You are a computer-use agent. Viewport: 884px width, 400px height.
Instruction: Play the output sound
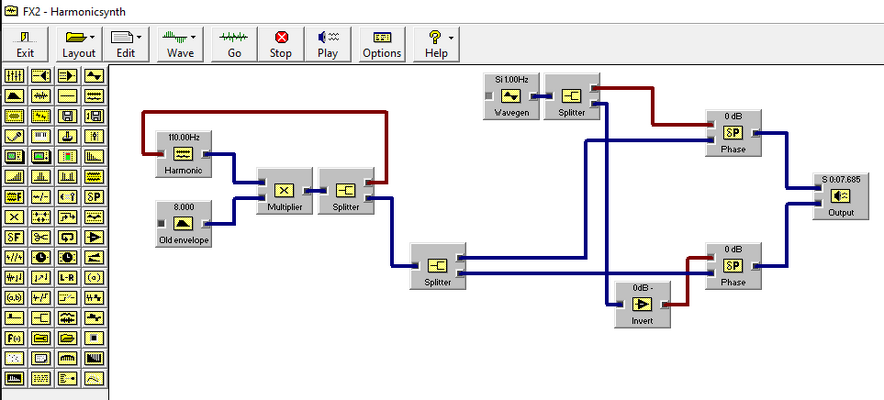327,45
